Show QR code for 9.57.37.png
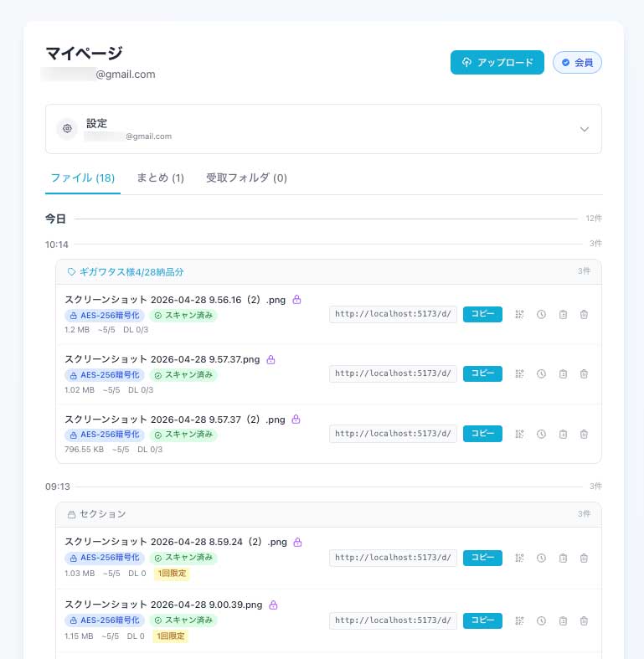 pyautogui.click(x=519, y=373)
